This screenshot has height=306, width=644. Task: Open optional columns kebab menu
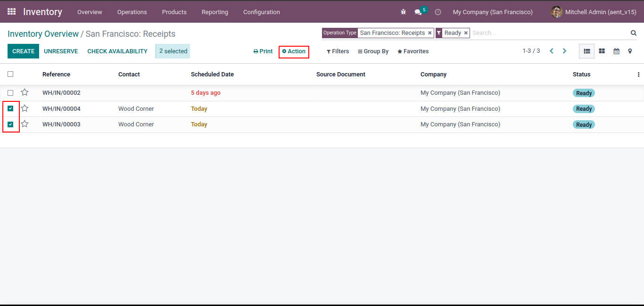point(638,74)
